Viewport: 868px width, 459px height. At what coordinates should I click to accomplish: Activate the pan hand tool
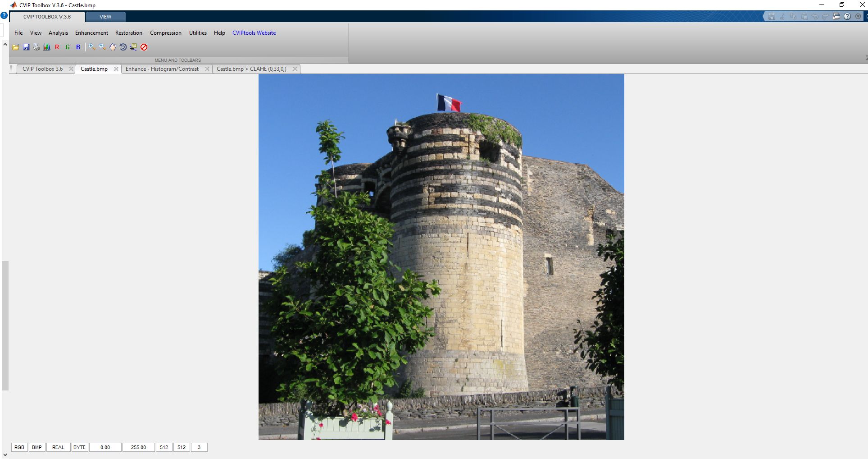(113, 47)
